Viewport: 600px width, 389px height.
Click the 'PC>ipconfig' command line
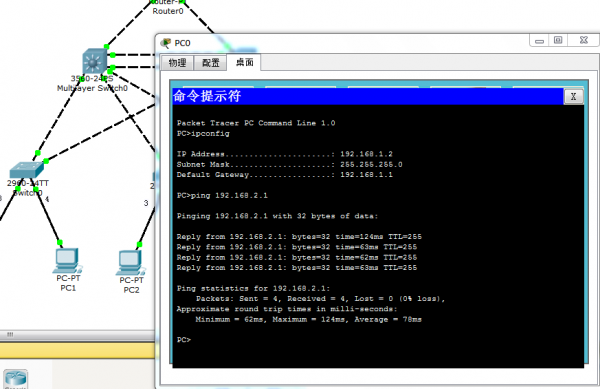[x=203, y=133]
